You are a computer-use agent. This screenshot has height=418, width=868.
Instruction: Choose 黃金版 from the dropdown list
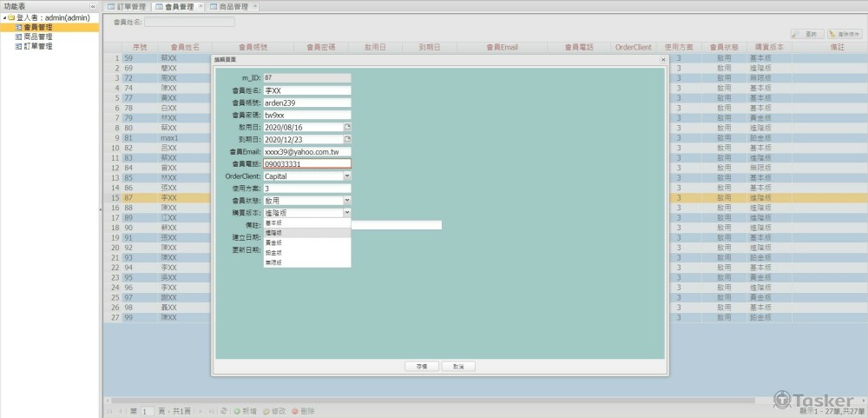(273, 243)
